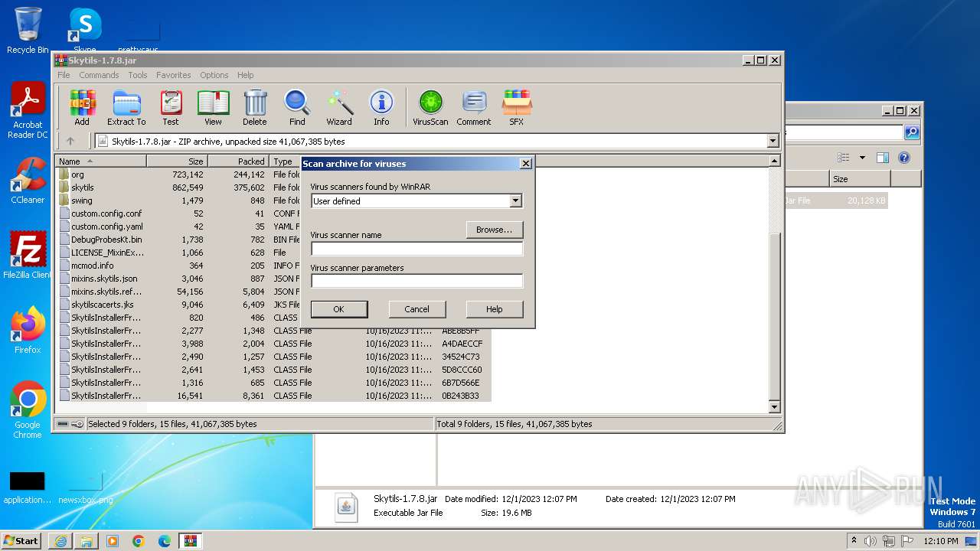Open newsxbox.png desktop file
This screenshot has height=551, width=980.
click(x=85, y=487)
